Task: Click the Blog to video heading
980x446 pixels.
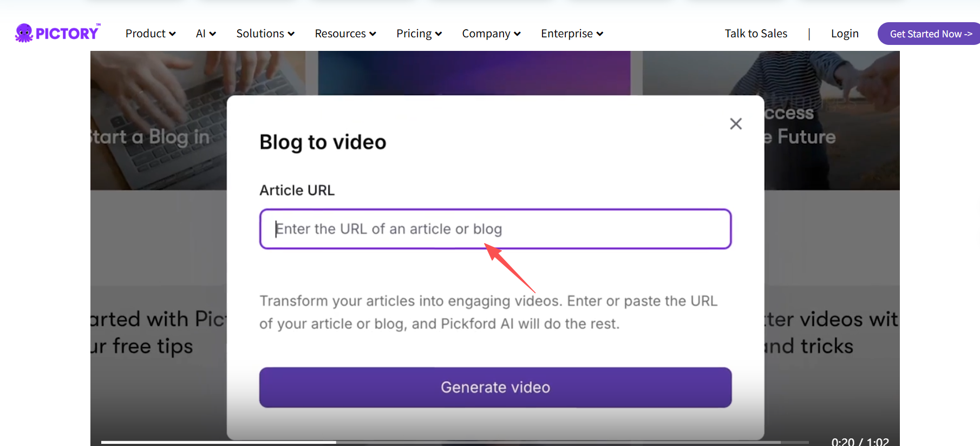Action: (x=323, y=142)
